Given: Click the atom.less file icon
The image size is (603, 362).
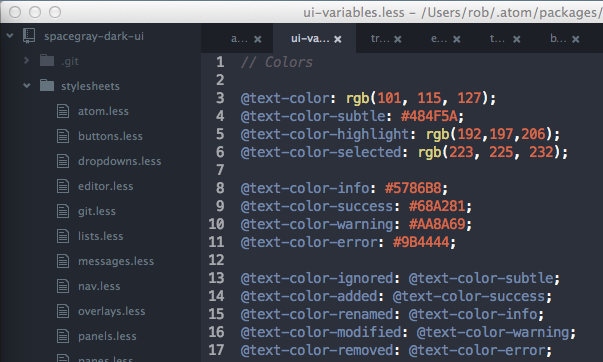Looking at the screenshot, I should coord(63,111).
